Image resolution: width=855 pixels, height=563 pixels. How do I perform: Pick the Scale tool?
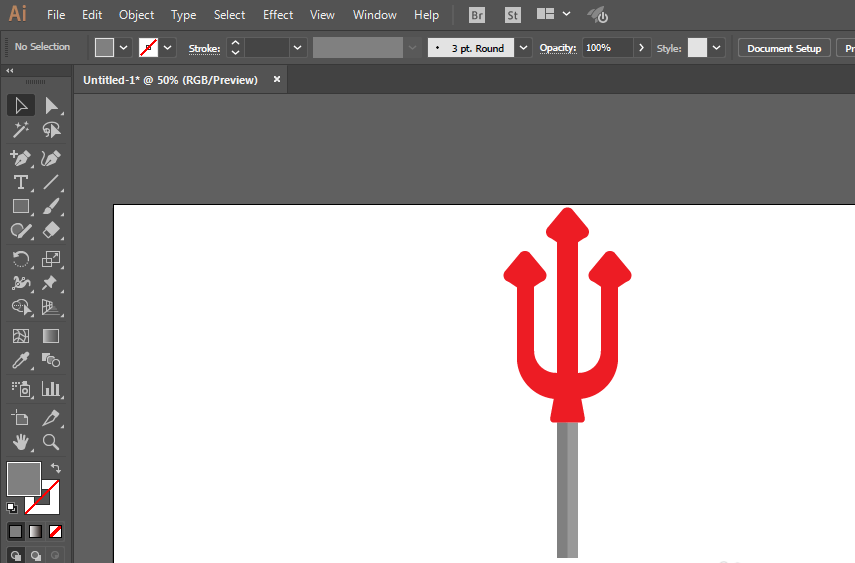(51, 259)
